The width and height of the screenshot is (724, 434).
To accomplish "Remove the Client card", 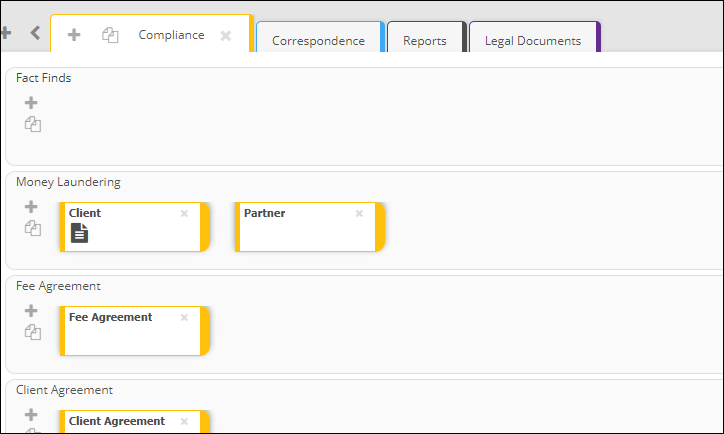I will point(184,213).
